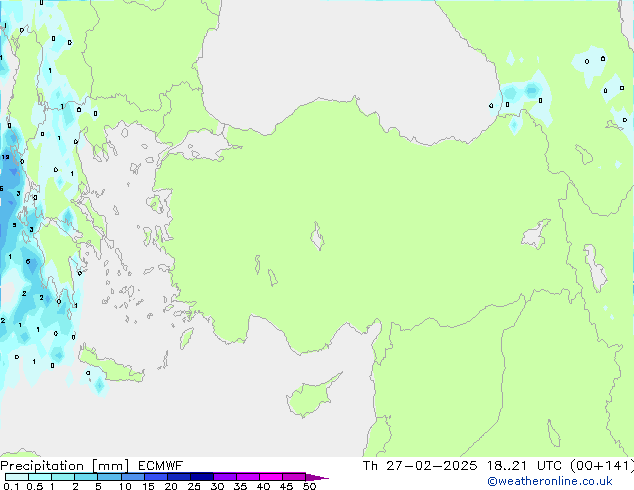Click the legend value '0.5'
The height and width of the screenshot is (490, 634).
34,486
